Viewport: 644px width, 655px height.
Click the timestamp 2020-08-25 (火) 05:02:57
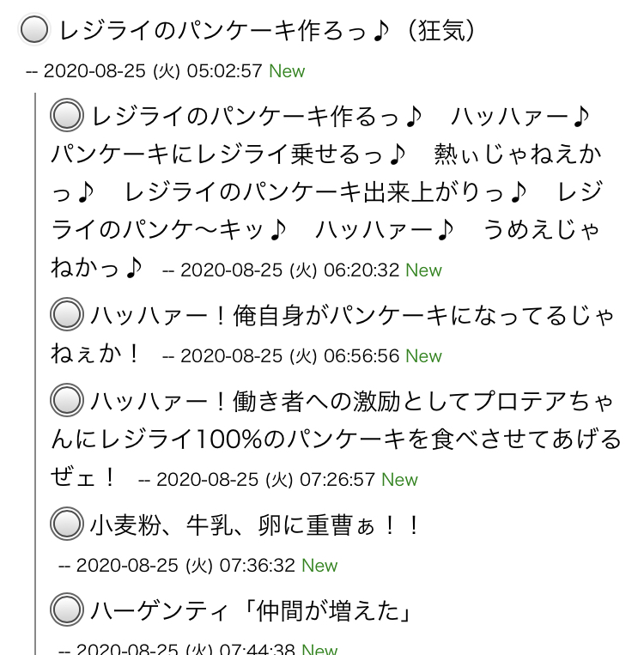(x=152, y=71)
